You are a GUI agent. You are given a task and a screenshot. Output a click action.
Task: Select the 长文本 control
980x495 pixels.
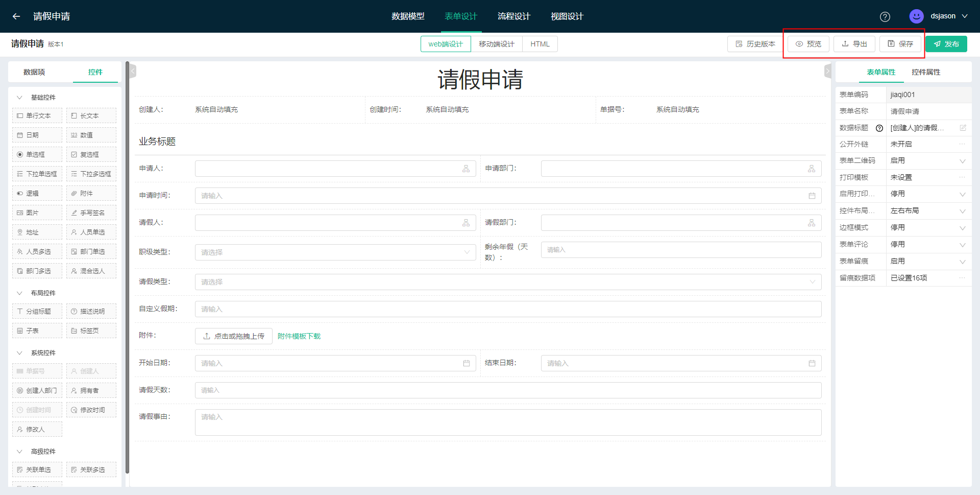coord(91,115)
